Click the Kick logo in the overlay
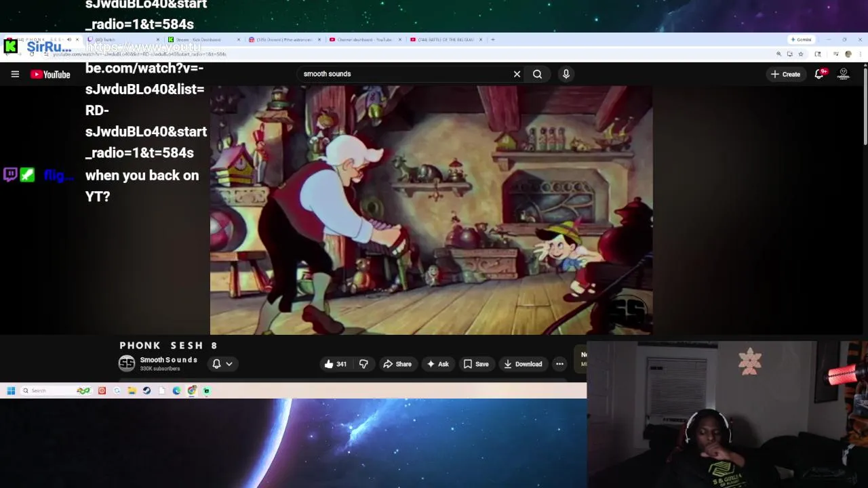This screenshot has height=488, width=868. (10, 46)
